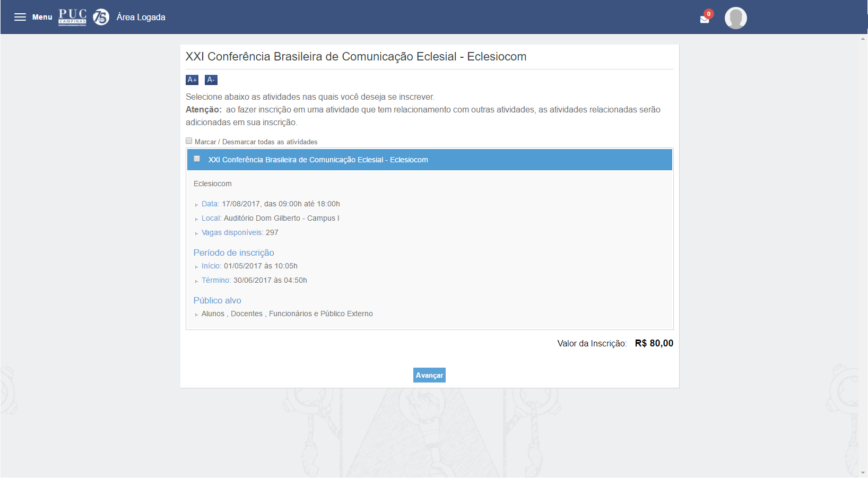Click the R$ 80,00 registration value
Viewport: 868px width, 478px height.
tap(654, 343)
